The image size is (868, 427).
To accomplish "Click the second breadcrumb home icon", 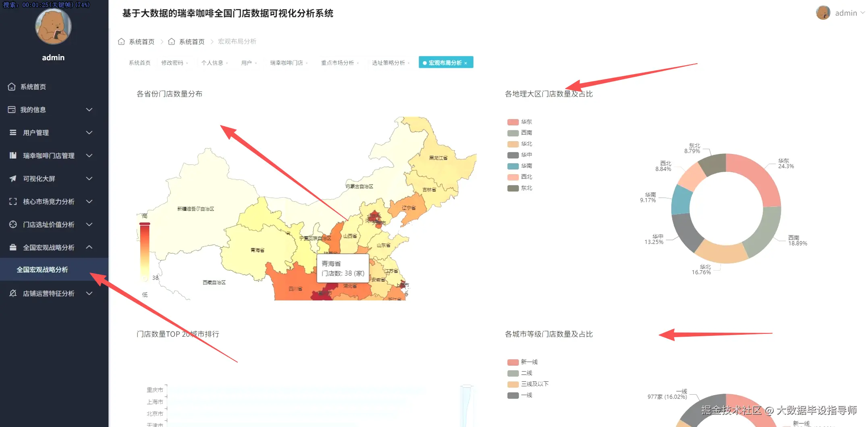I will [171, 42].
